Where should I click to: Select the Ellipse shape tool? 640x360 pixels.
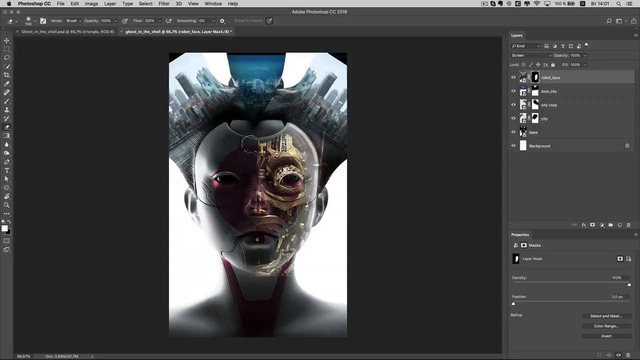point(7,188)
